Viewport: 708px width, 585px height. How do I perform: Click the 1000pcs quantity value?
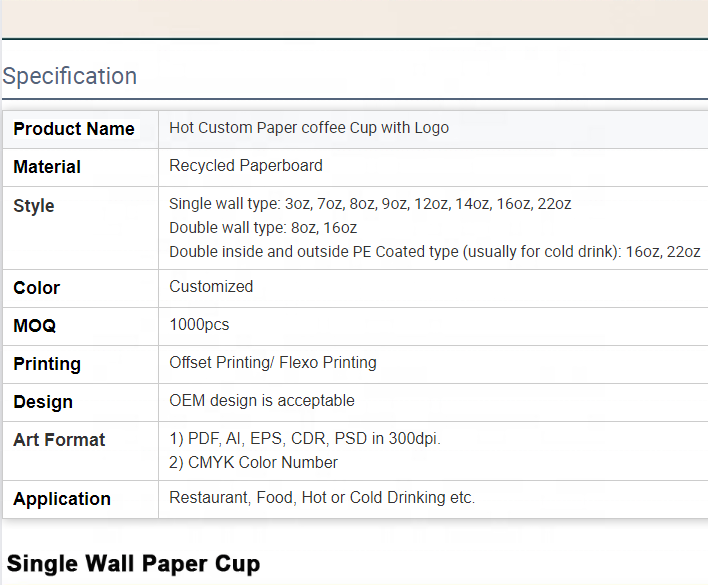(199, 325)
